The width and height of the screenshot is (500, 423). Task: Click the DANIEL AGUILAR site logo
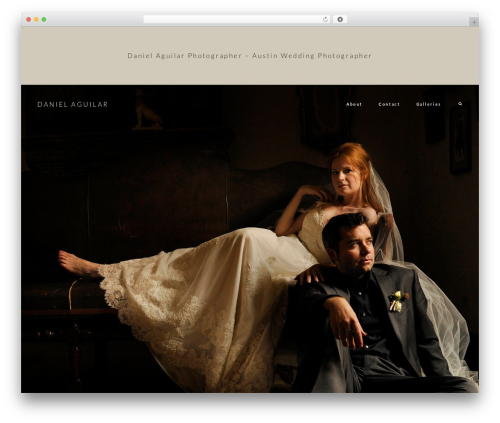73,104
